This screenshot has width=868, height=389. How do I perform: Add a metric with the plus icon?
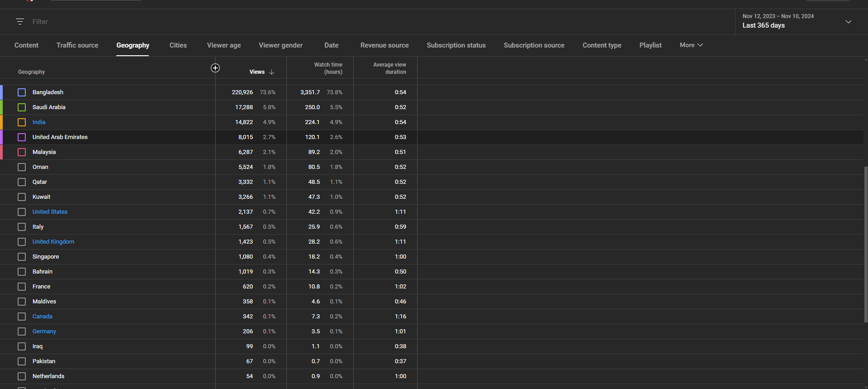click(215, 68)
